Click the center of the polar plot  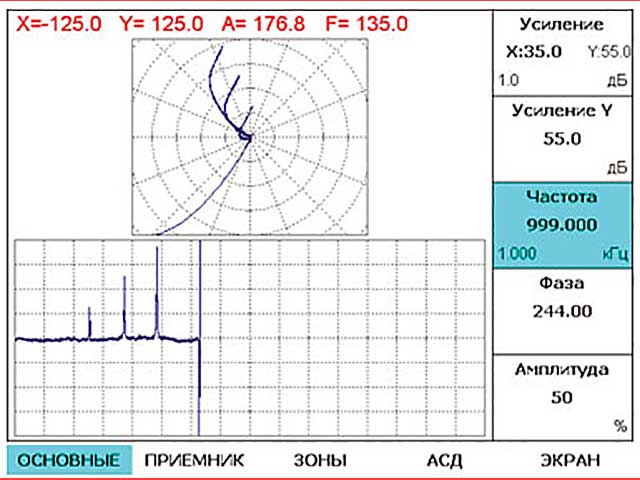click(250, 136)
